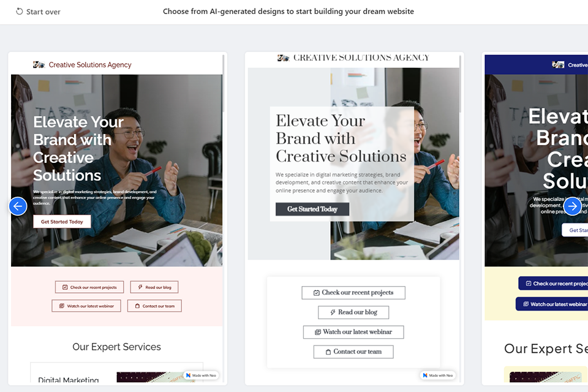Select the first design hero image
Screen dimensions: 588x392
click(x=116, y=171)
